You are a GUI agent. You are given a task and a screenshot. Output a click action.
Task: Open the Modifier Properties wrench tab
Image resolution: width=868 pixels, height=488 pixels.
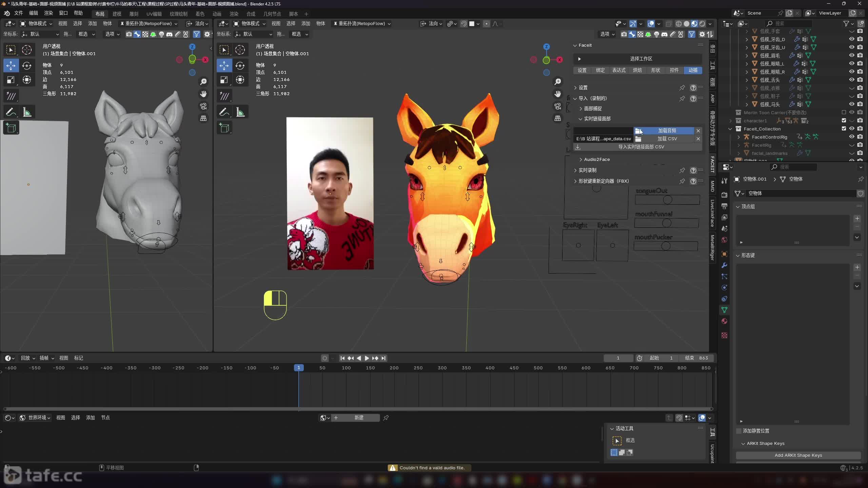(x=724, y=265)
